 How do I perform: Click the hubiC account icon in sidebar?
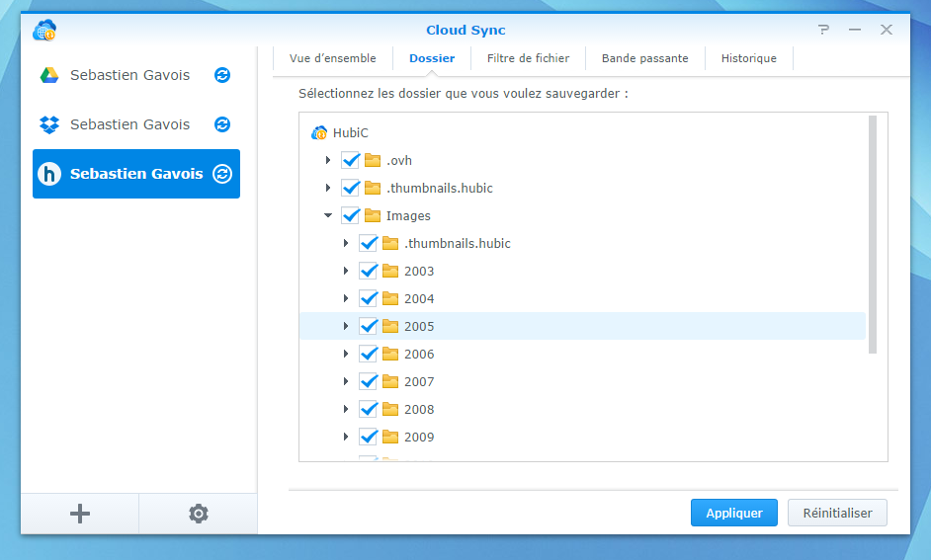pos(49,174)
